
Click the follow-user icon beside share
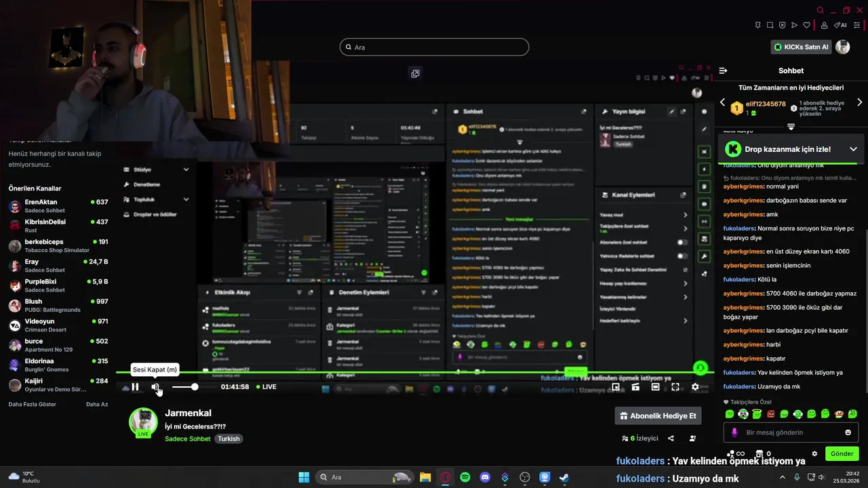(692, 439)
